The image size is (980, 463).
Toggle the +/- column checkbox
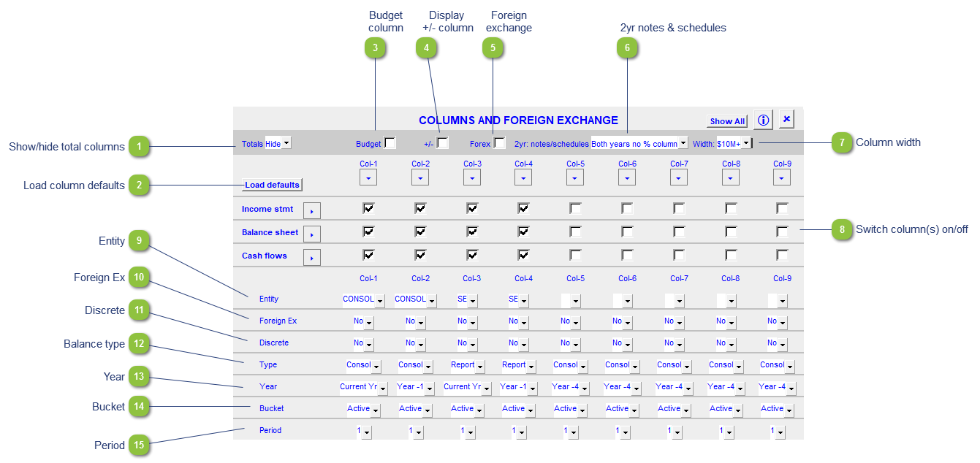[x=443, y=143]
